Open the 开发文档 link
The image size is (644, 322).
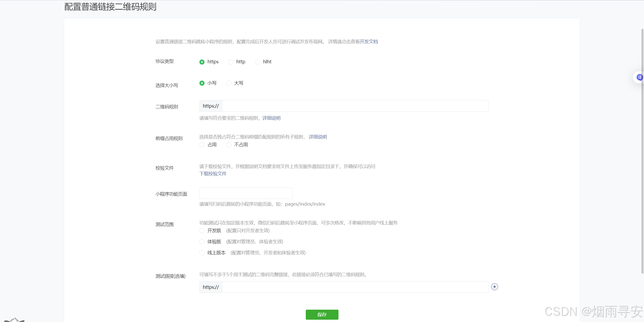[x=369, y=42]
